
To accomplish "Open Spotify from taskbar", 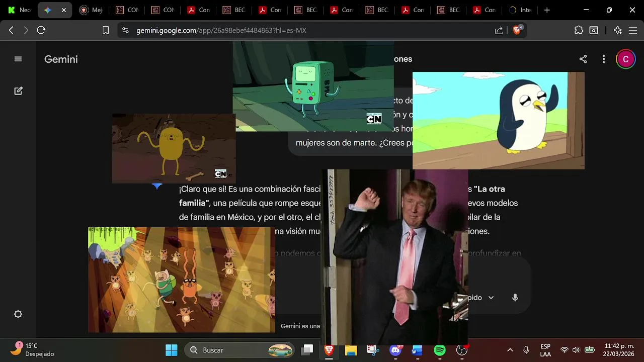I will click(440, 350).
